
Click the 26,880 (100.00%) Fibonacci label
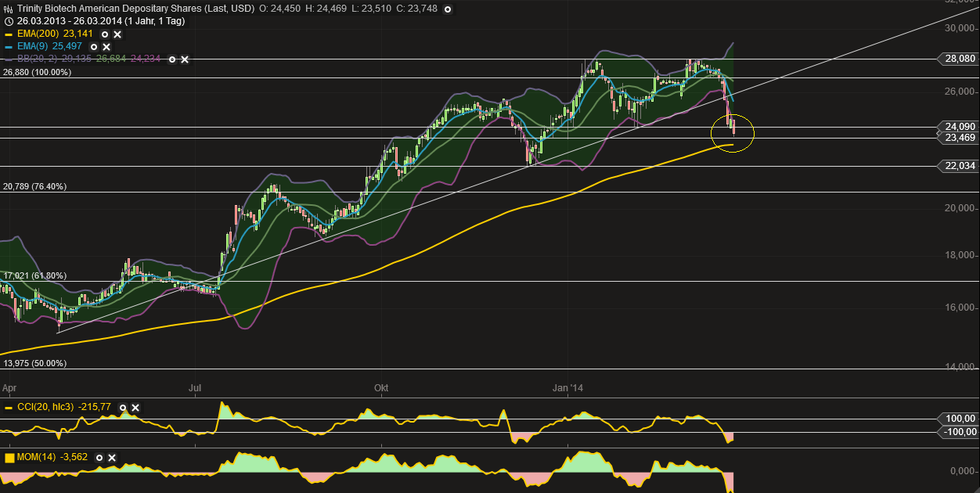[x=37, y=72]
